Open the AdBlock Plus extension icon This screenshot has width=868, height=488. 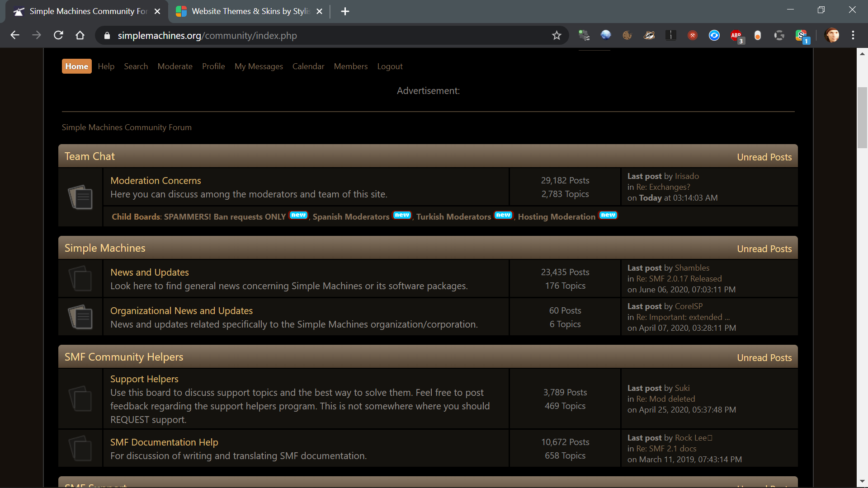click(736, 35)
